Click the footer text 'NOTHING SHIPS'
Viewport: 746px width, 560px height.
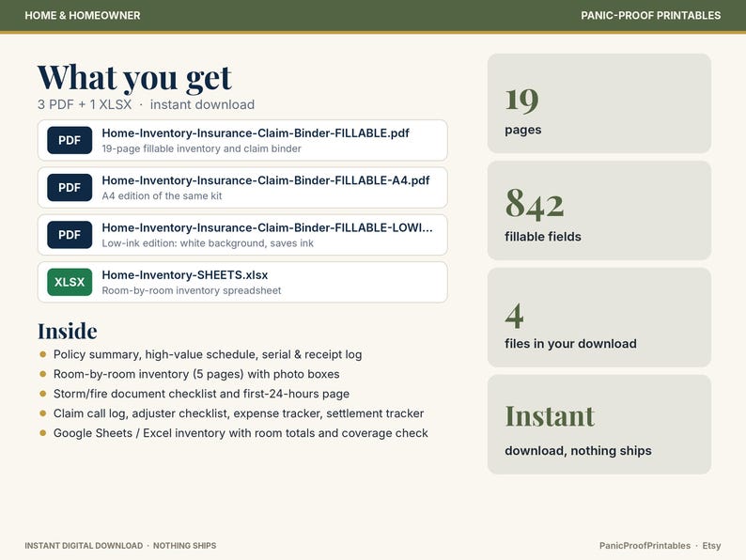pyautogui.click(x=184, y=546)
